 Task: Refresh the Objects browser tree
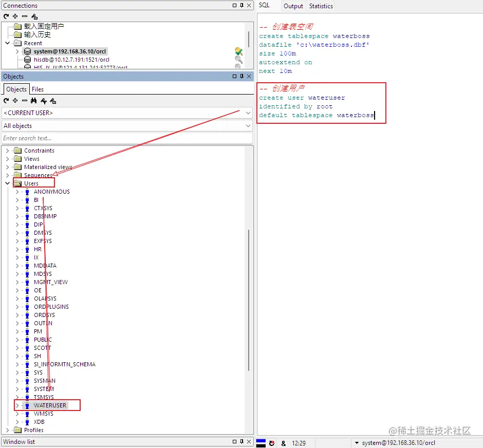click(6, 101)
